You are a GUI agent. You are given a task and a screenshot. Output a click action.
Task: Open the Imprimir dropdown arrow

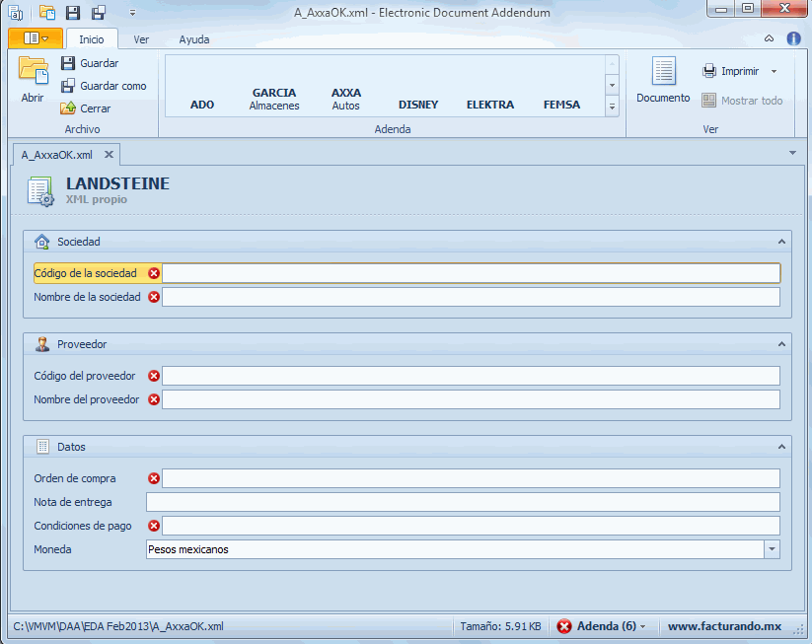pos(774,71)
